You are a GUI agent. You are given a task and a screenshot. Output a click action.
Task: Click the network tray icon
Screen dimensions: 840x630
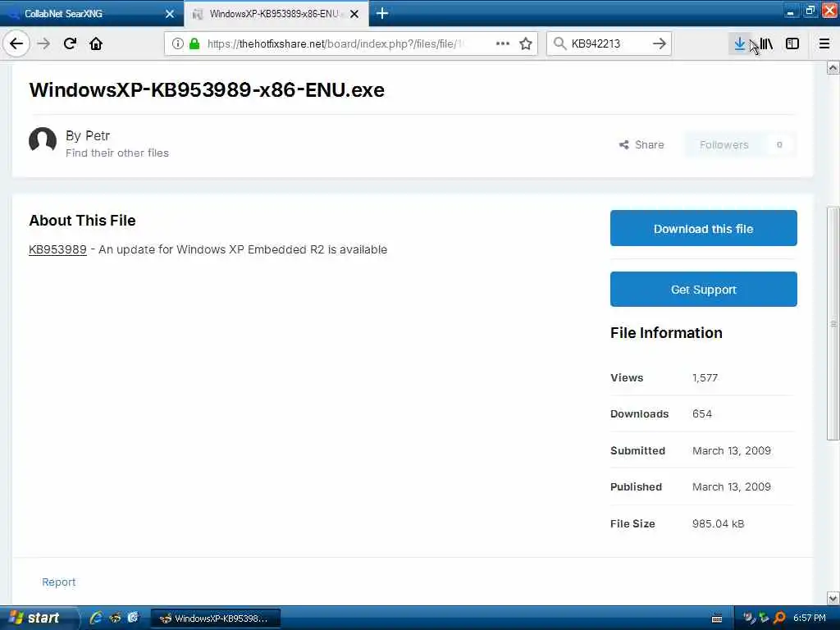coord(764,619)
